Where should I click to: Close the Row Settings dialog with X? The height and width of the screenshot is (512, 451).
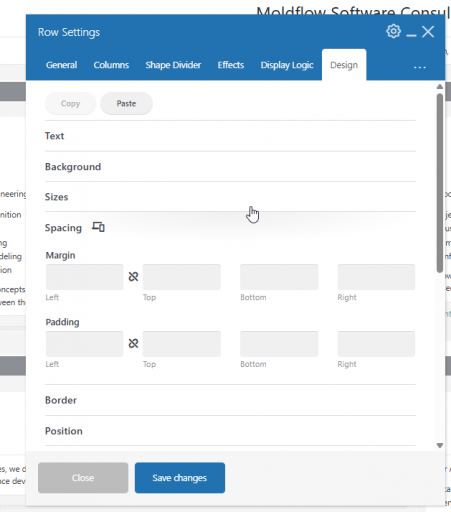pos(428,32)
